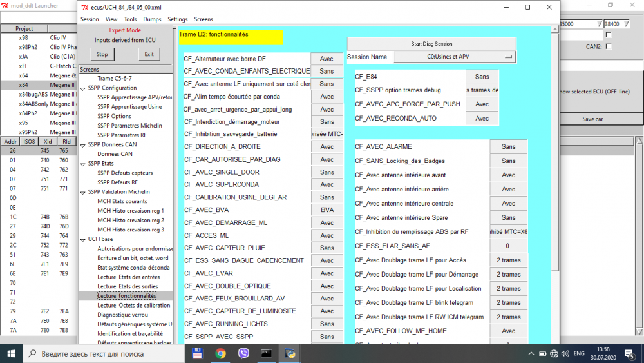Click Save car button in launcher window

click(592, 119)
